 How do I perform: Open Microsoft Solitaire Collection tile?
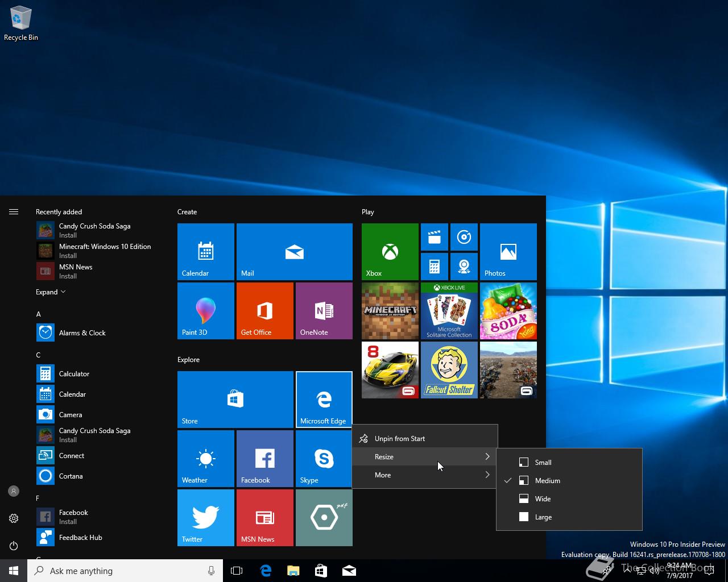[449, 311]
